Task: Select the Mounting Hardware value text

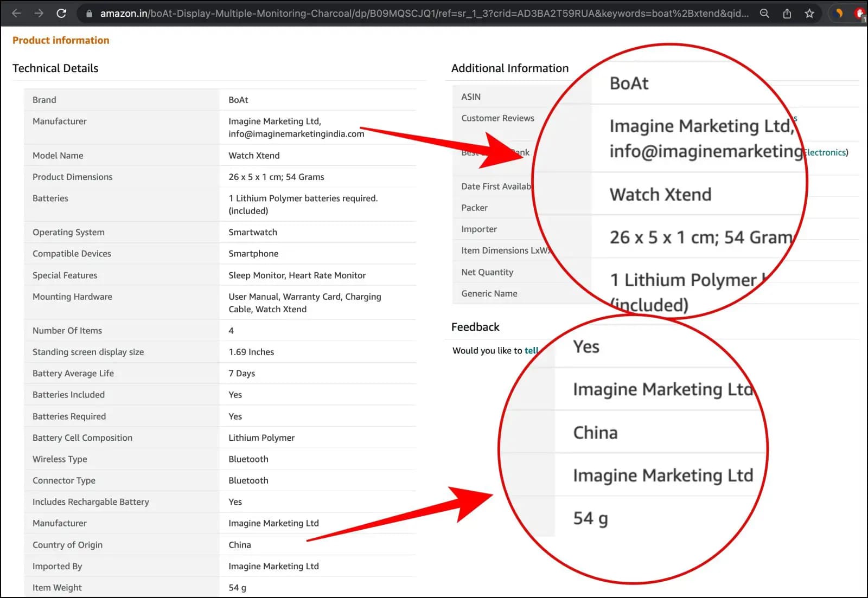Action: click(x=304, y=303)
